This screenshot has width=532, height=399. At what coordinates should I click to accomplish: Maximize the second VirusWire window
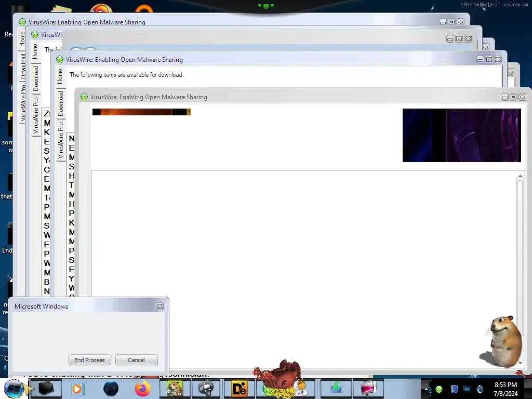459,38
